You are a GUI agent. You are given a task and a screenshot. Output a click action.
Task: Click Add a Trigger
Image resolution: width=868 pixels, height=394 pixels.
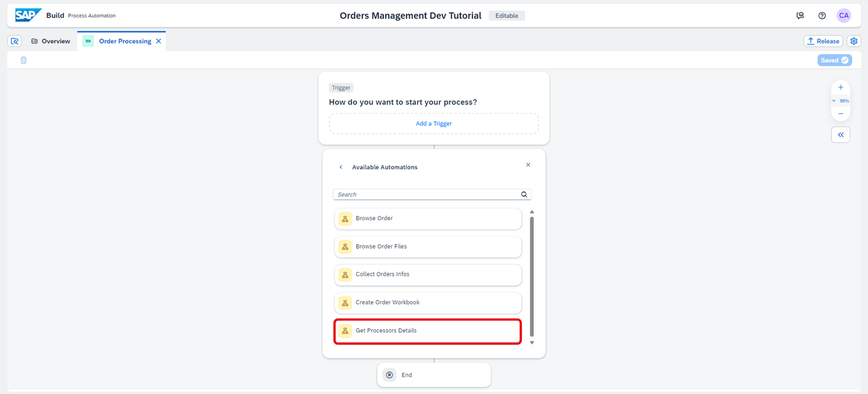(x=434, y=124)
